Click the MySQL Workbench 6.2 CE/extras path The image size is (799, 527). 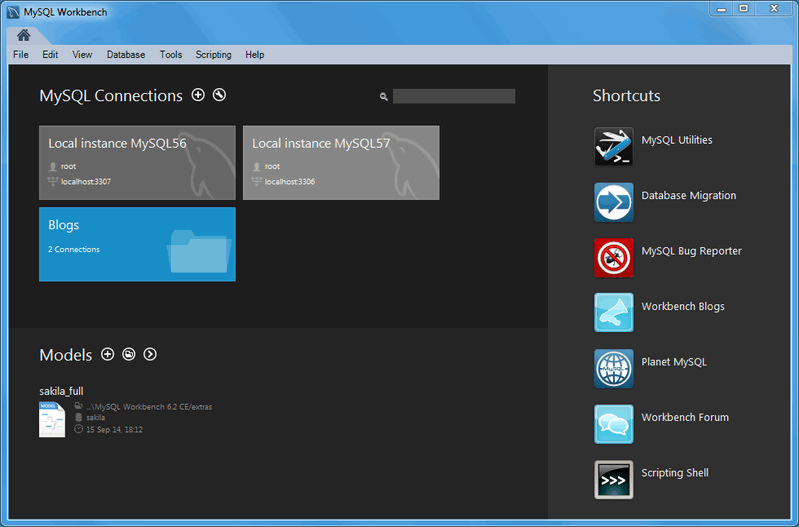149,407
